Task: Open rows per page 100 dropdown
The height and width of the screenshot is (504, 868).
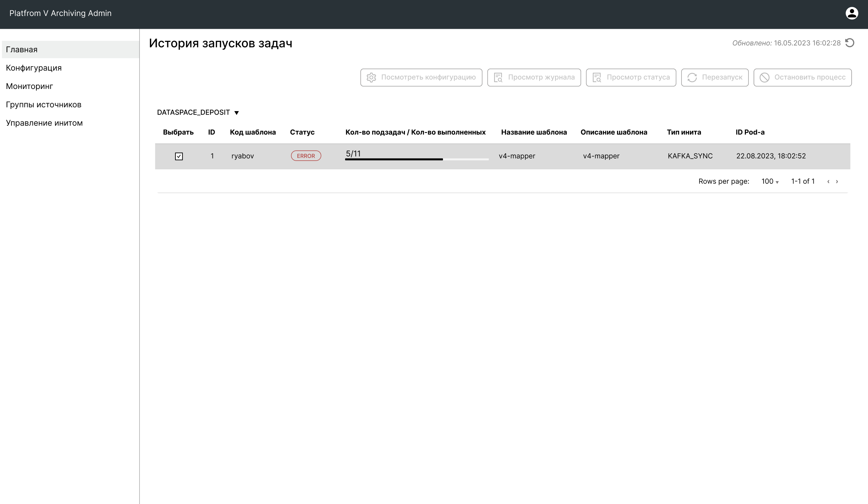Action: click(x=770, y=181)
